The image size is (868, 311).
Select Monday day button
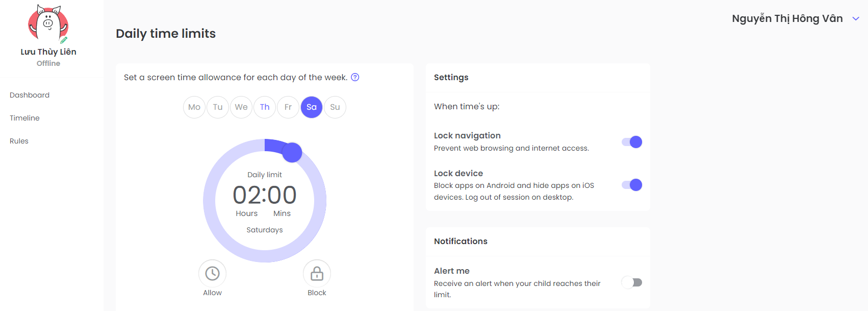tap(194, 107)
